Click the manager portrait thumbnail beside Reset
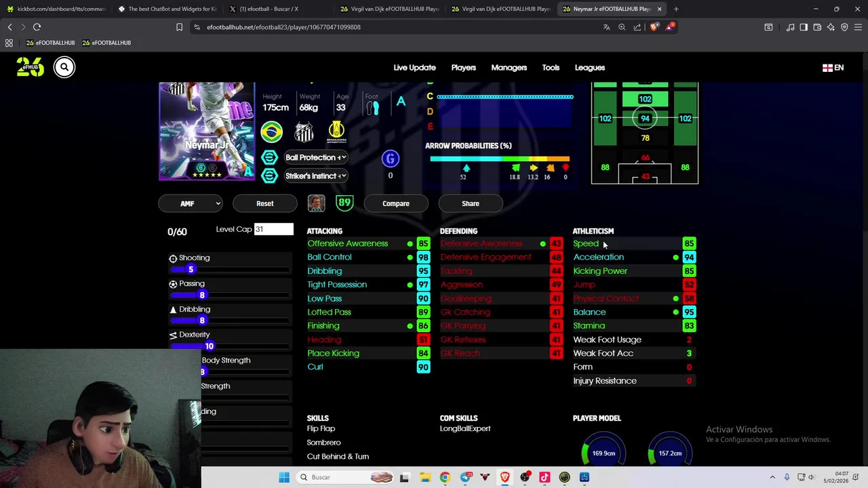The image size is (868, 488). 316,203
